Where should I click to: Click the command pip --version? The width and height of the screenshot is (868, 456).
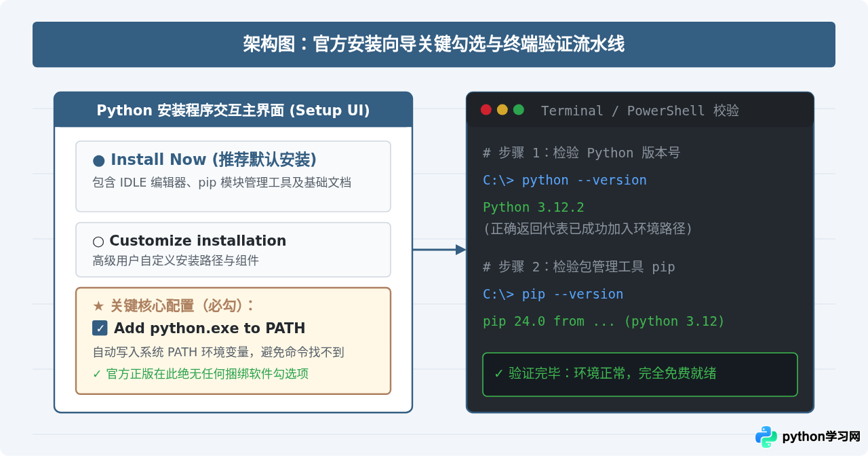click(572, 294)
